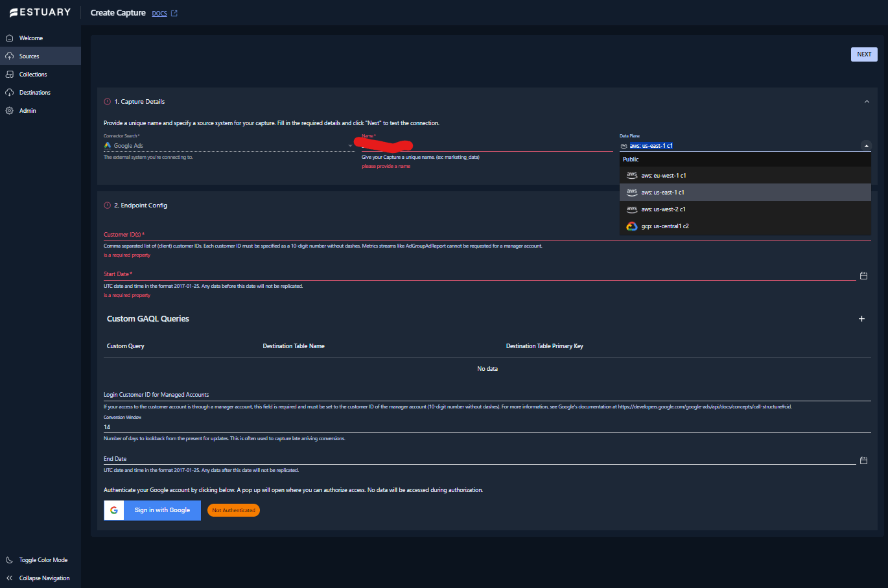Click the external link icon beside DOCS
This screenshot has height=588, width=888.
click(175, 12)
